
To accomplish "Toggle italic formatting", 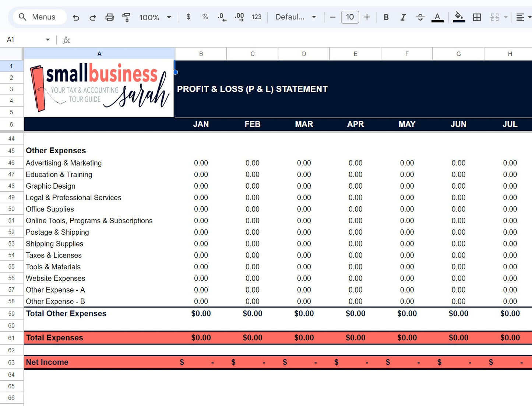I will coord(403,17).
